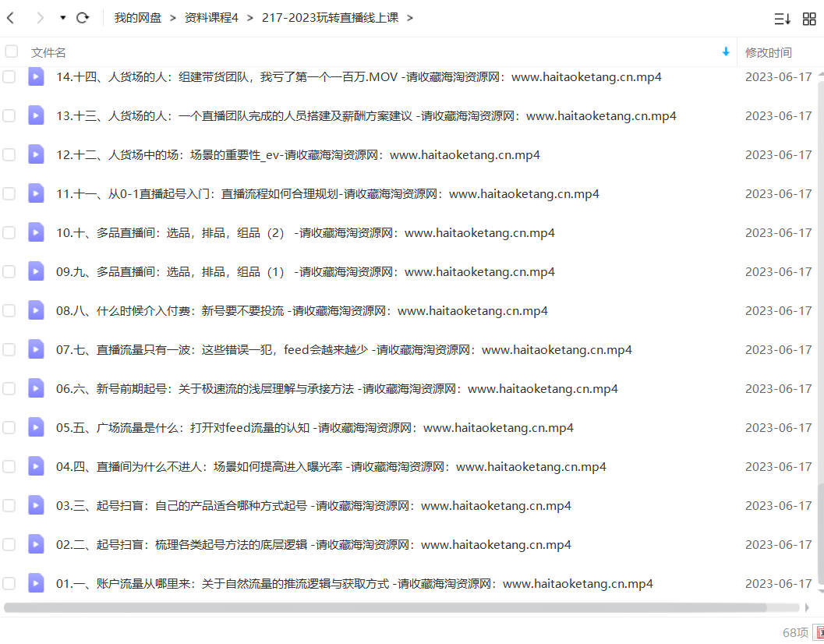The width and height of the screenshot is (824, 644).
Task: Click video icon of 02.二 file
Action: pyautogui.click(x=36, y=545)
